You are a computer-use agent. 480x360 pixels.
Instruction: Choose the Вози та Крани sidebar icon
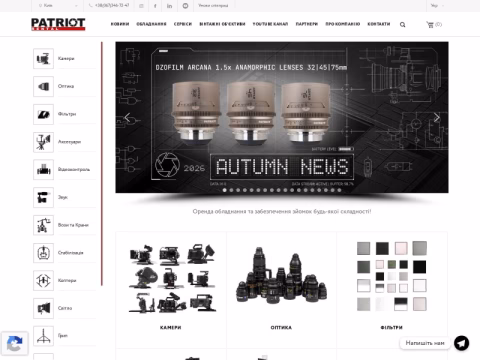click(43, 225)
